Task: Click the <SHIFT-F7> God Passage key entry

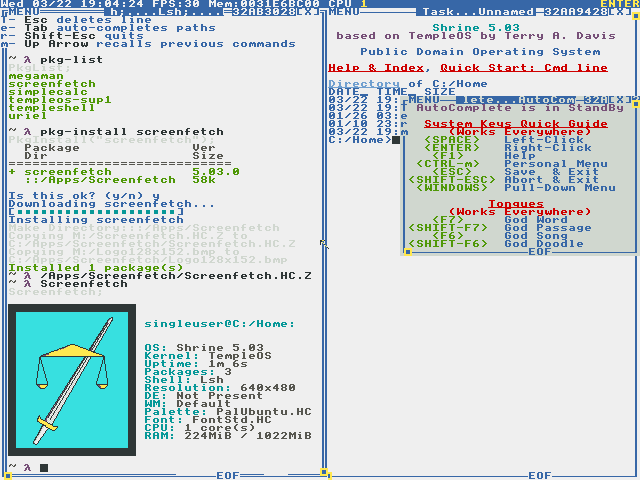Action: click(x=500, y=228)
